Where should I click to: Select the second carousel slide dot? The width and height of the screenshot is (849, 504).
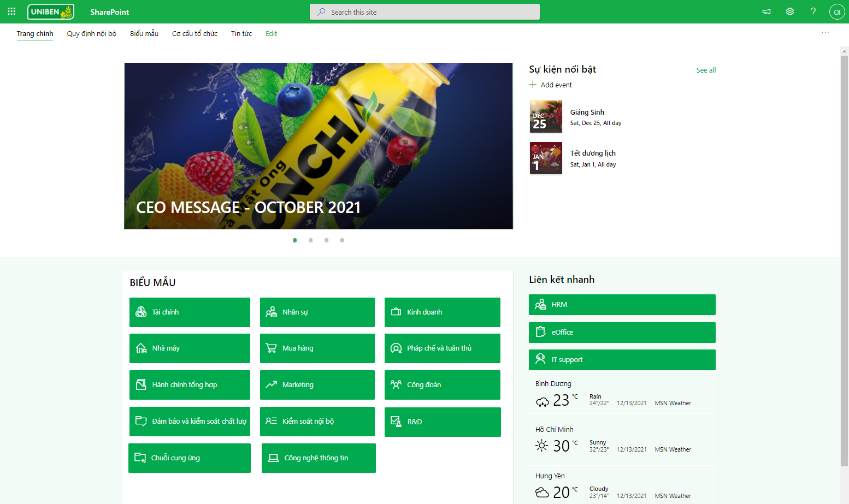pyautogui.click(x=310, y=240)
